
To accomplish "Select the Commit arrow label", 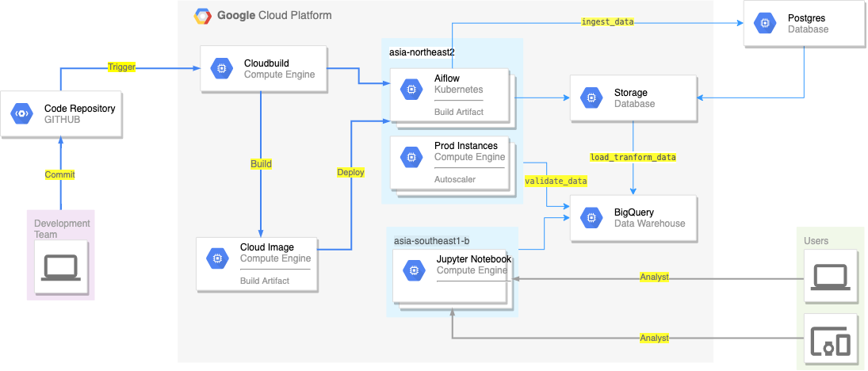I will click(x=59, y=174).
